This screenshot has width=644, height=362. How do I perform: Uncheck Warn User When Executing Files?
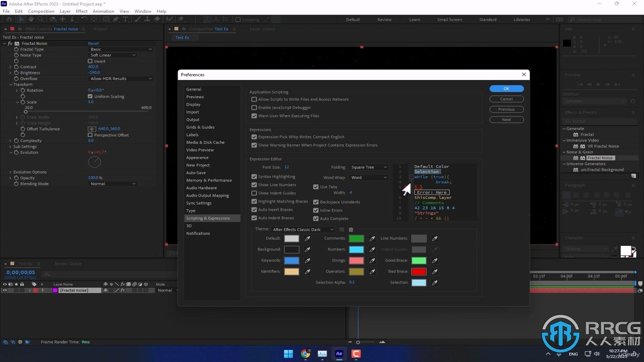[254, 116]
